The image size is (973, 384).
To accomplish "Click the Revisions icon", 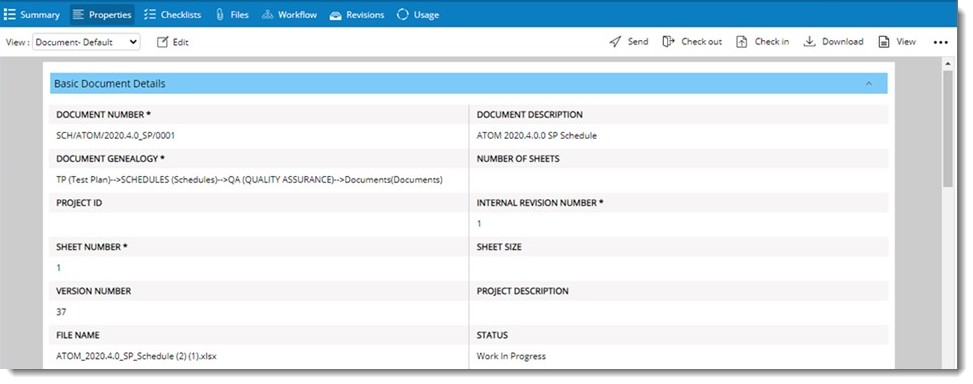I will (x=336, y=15).
